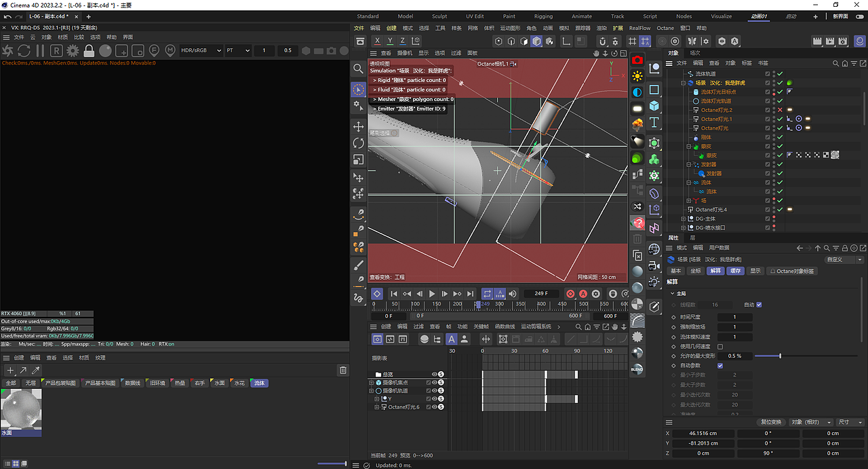Viewport: 868px width, 469px height.
Task: Open the HDR/sRGB color space dropdown
Action: [201, 50]
